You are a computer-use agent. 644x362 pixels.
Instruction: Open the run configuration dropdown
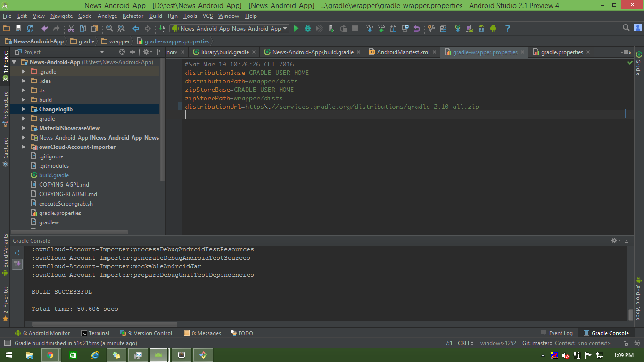pos(229,28)
